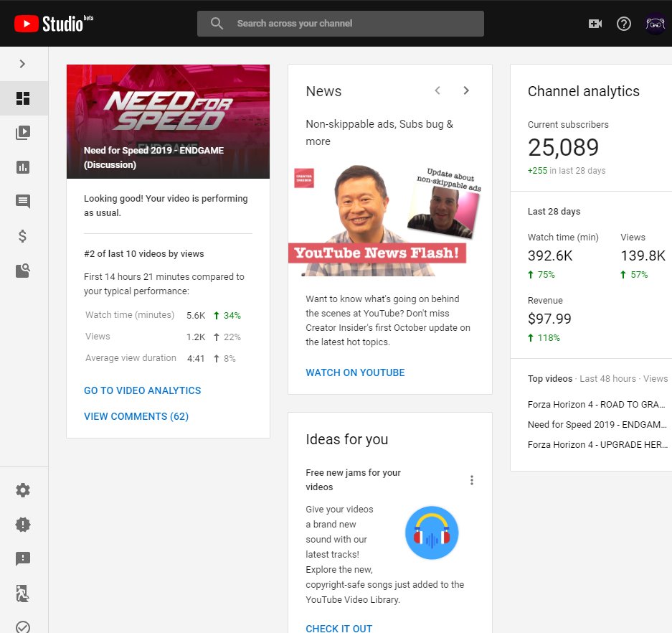Click the 5.6K watch time minutes value
This screenshot has height=633, width=672.
point(196,316)
